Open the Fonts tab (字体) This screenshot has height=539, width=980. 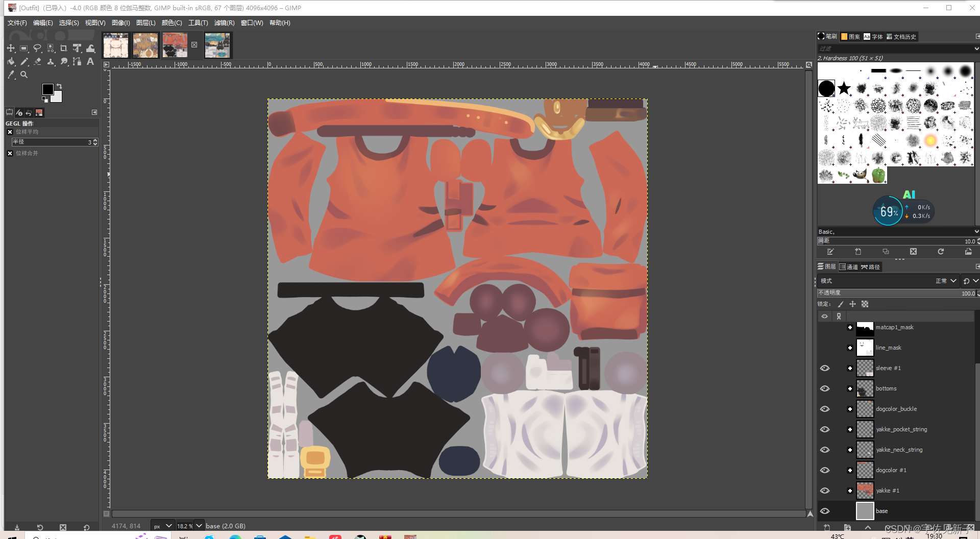[x=873, y=37]
